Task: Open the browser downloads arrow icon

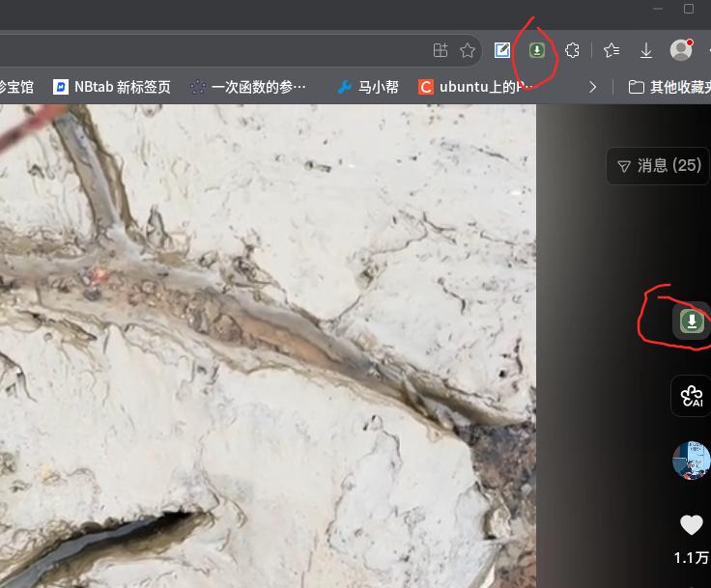Action: click(646, 50)
